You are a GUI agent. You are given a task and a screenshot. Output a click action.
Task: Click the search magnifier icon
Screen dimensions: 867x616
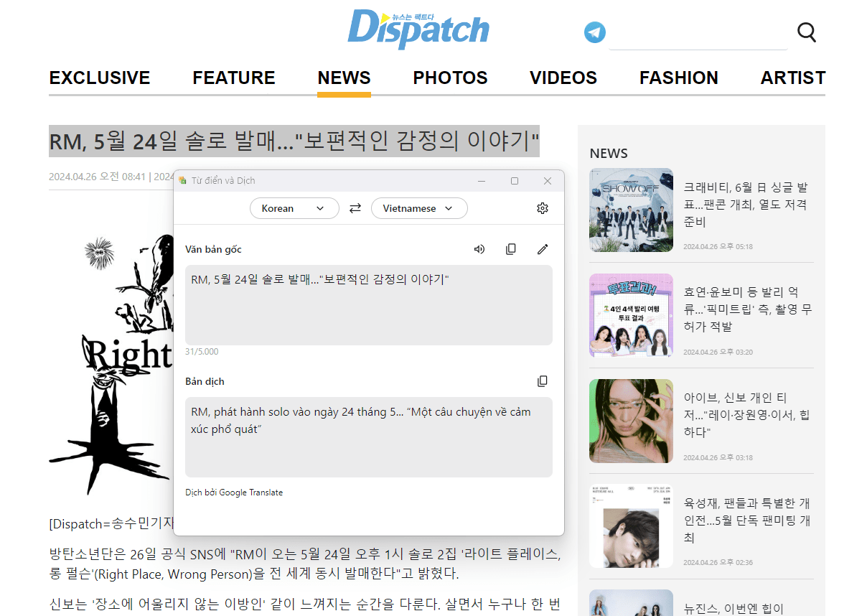(x=807, y=32)
